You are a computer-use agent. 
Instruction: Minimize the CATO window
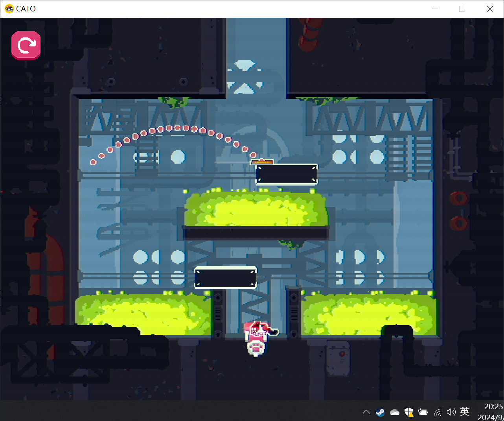(435, 9)
